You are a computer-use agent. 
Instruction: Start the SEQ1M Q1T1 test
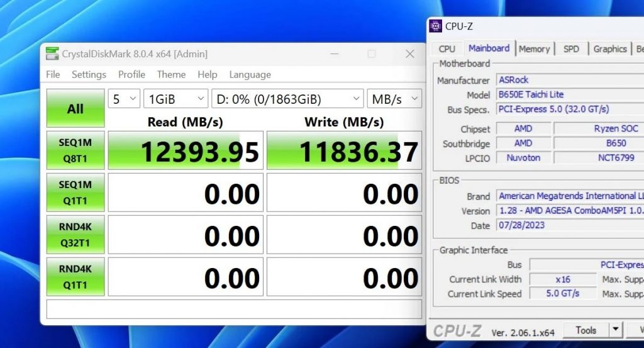tap(75, 193)
